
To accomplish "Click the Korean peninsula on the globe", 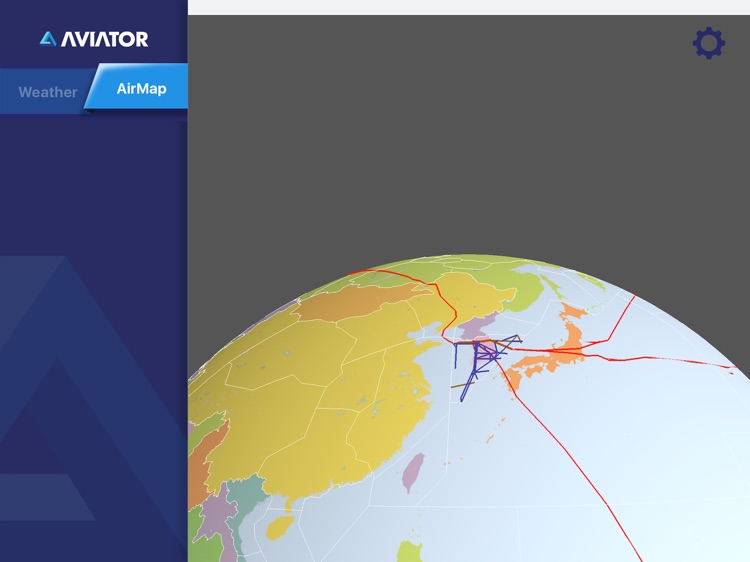I will (x=479, y=335).
